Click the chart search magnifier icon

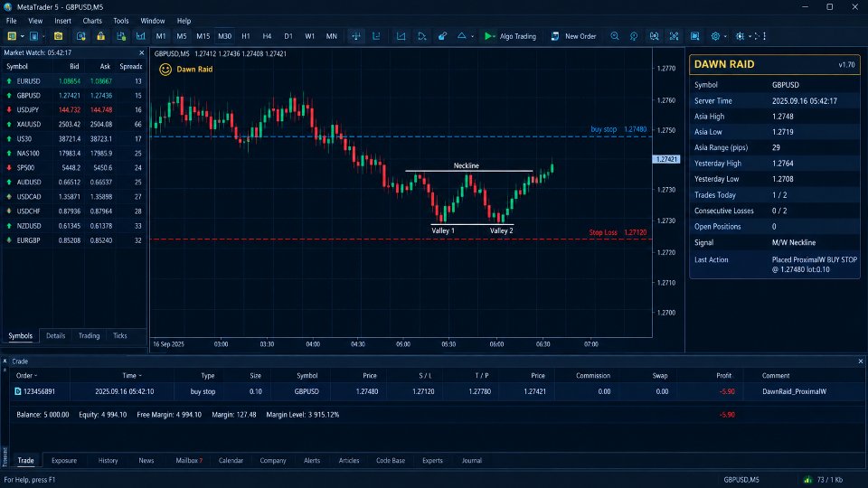[655, 36]
